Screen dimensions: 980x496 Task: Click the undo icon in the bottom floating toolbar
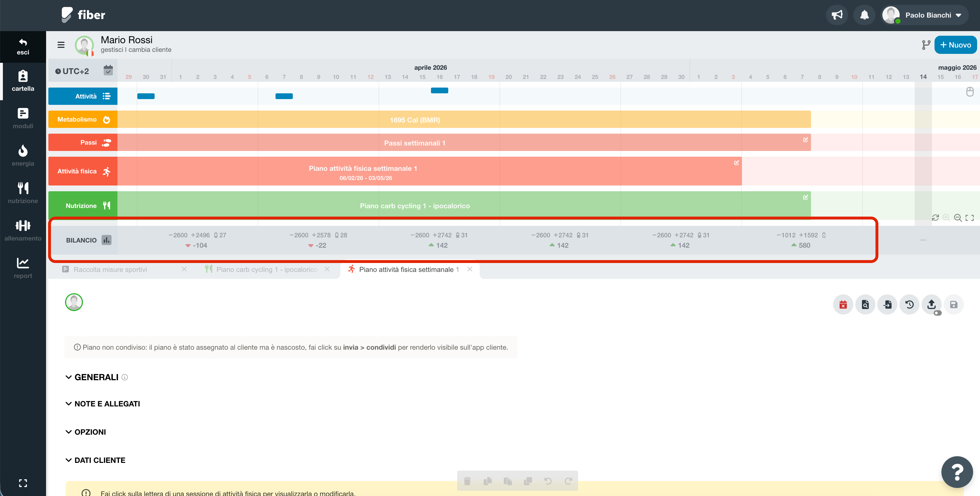548,481
